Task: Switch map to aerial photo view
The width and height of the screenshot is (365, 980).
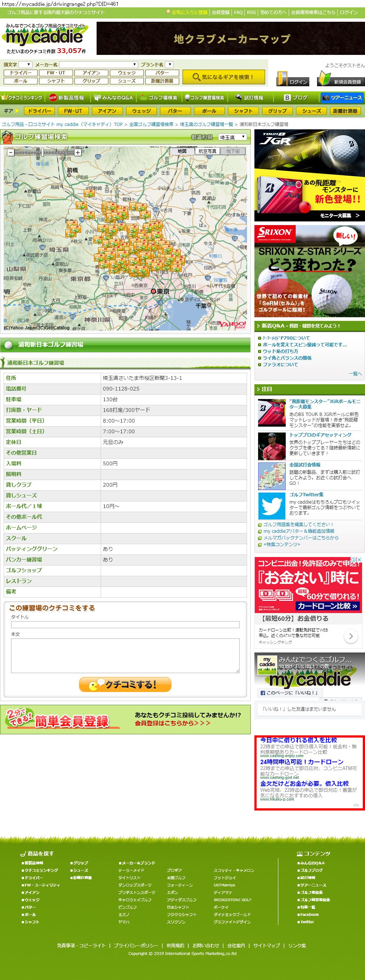Action: click(x=208, y=151)
